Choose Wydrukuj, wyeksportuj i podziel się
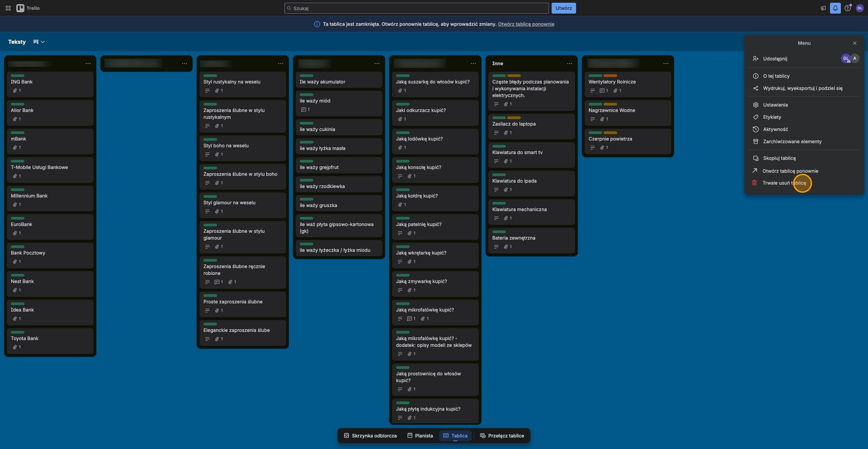The width and height of the screenshot is (868, 449). (804, 88)
